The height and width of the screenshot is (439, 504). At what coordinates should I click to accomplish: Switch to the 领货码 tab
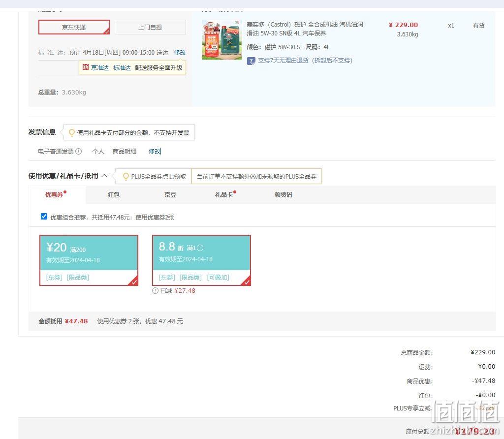click(x=283, y=195)
